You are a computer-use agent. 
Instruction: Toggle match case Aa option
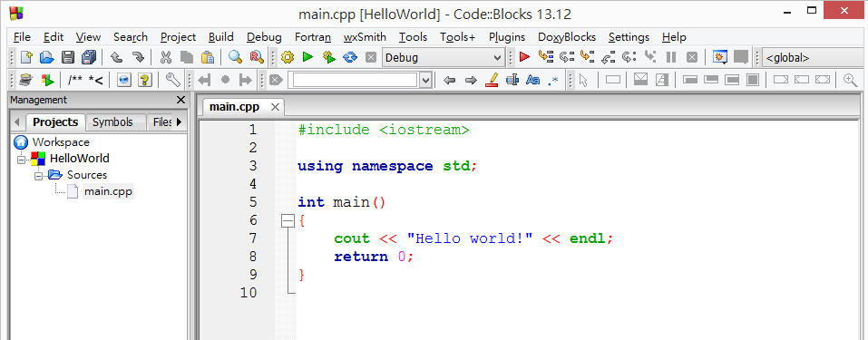pyautogui.click(x=532, y=81)
